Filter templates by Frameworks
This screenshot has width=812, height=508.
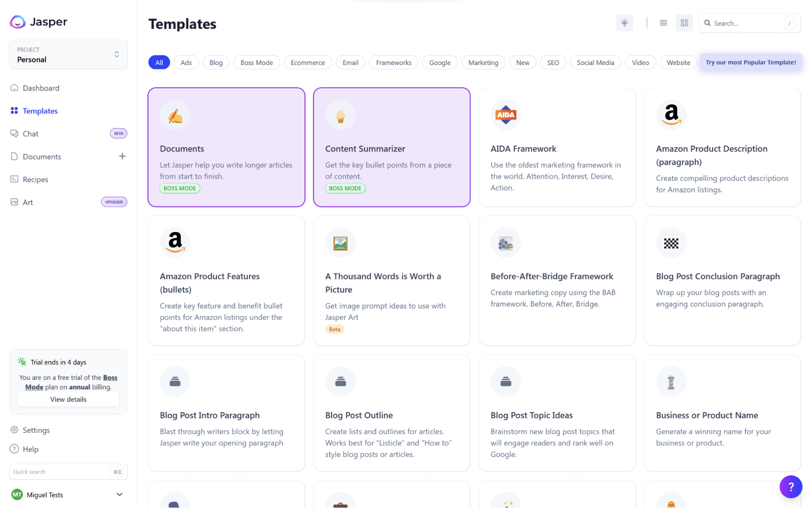coord(393,62)
